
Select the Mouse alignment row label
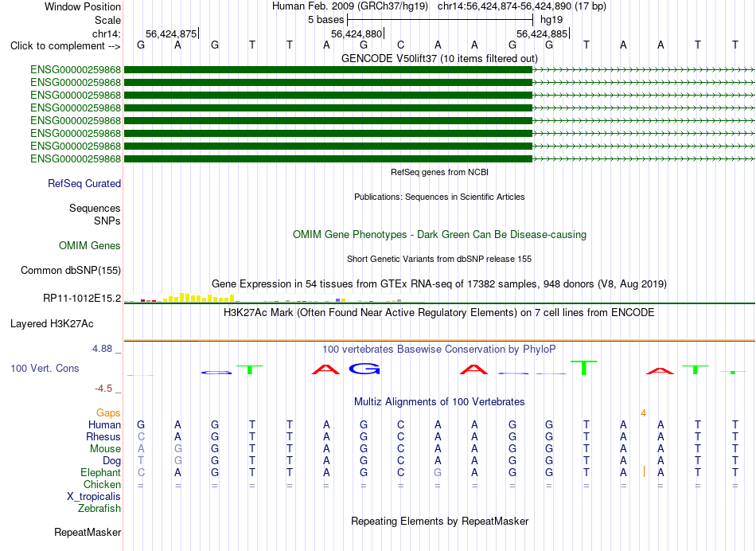pyautogui.click(x=105, y=449)
